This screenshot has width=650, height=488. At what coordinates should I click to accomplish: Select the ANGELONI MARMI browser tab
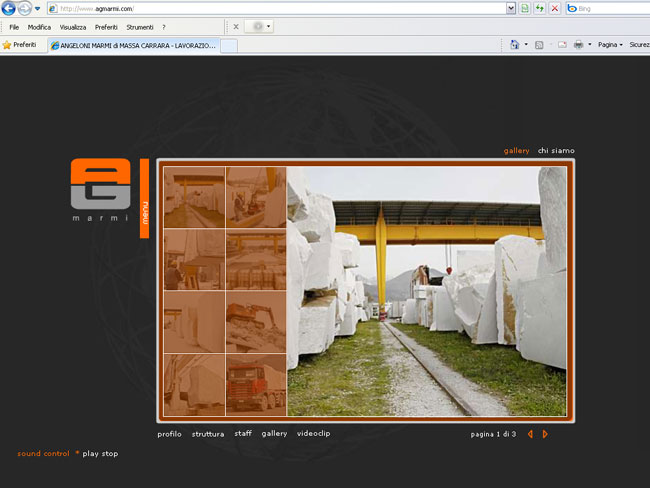tap(133, 46)
